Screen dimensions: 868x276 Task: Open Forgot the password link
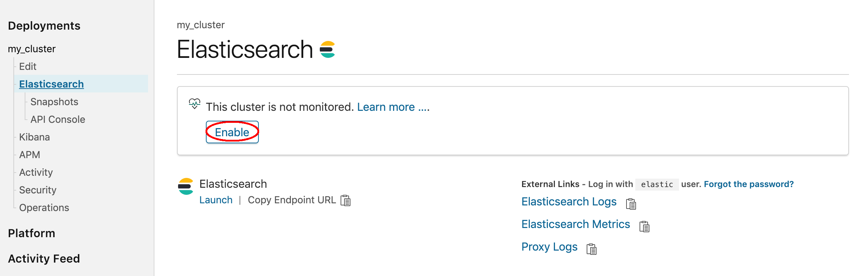748,184
